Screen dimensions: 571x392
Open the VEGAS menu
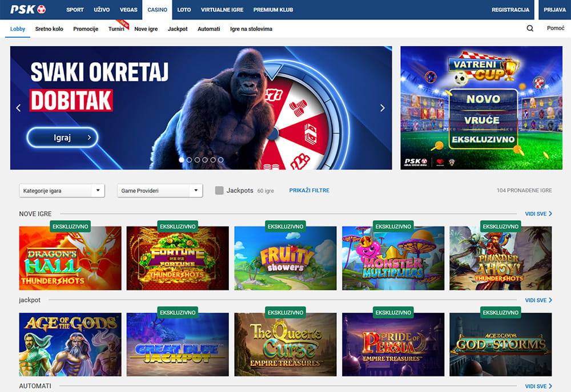128,10
